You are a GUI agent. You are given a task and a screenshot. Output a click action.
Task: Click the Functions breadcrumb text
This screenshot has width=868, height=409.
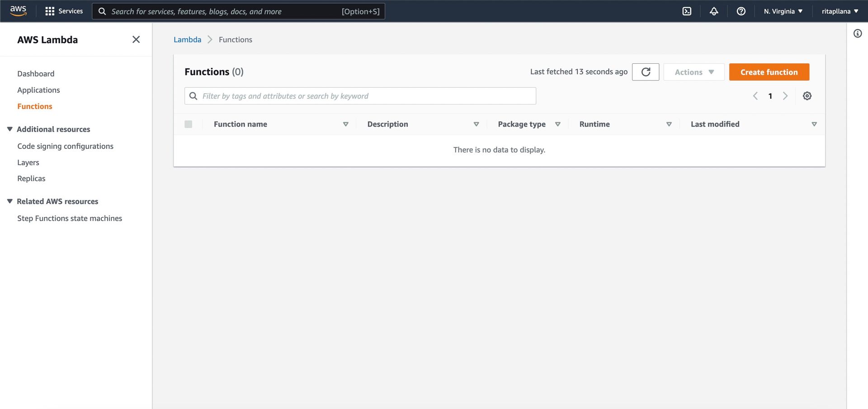[x=236, y=39]
